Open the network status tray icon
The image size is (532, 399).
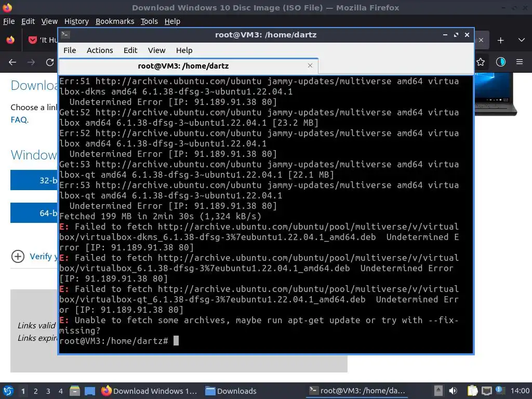tap(486, 391)
